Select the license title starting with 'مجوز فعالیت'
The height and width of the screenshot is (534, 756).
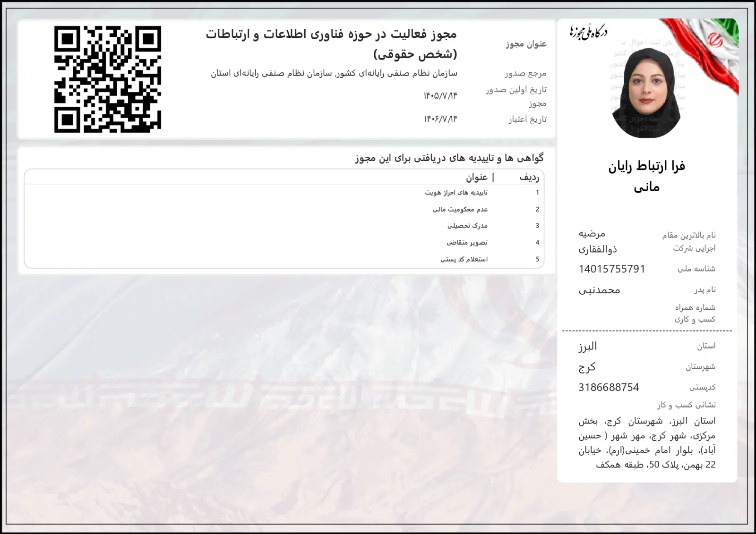click(331, 43)
